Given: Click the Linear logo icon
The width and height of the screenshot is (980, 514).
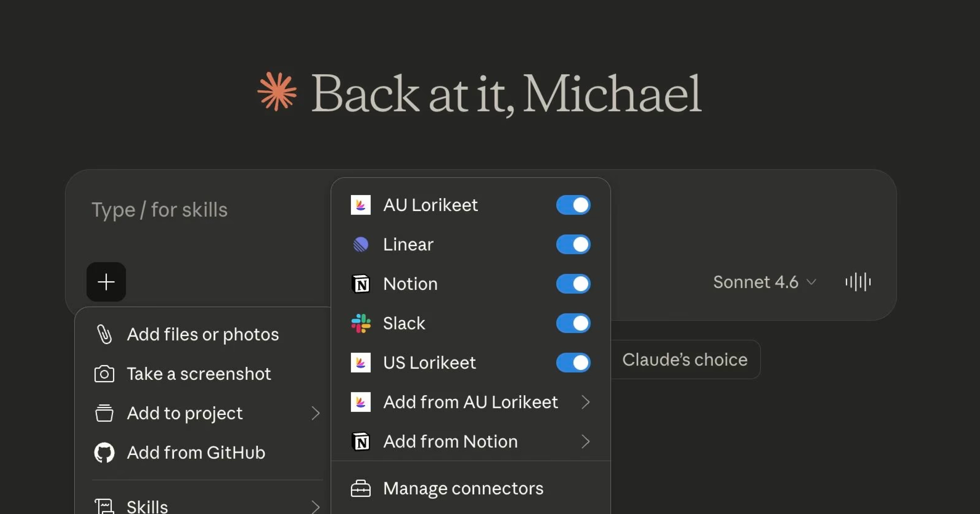Looking at the screenshot, I should click(360, 244).
